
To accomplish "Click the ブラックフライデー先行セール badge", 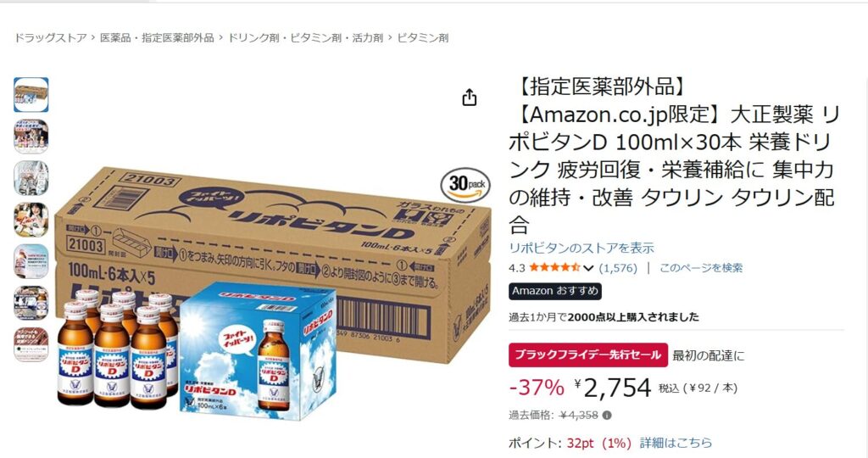I will tap(588, 355).
